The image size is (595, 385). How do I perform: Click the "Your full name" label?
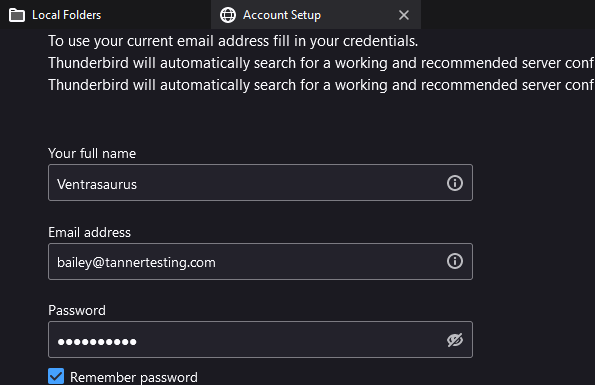[92, 154]
